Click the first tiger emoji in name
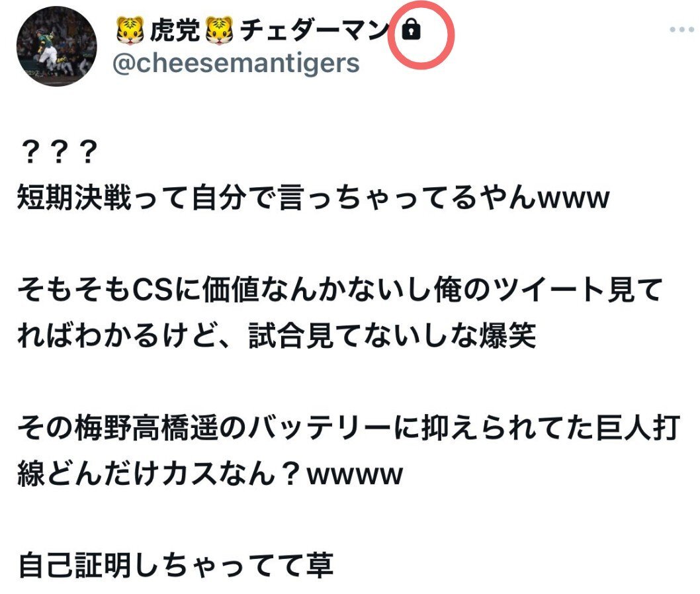 130,30
